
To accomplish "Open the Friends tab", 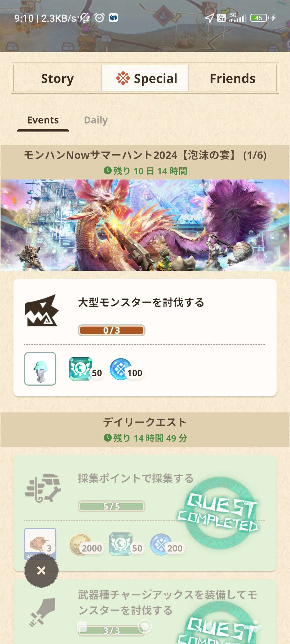I will tap(233, 78).
